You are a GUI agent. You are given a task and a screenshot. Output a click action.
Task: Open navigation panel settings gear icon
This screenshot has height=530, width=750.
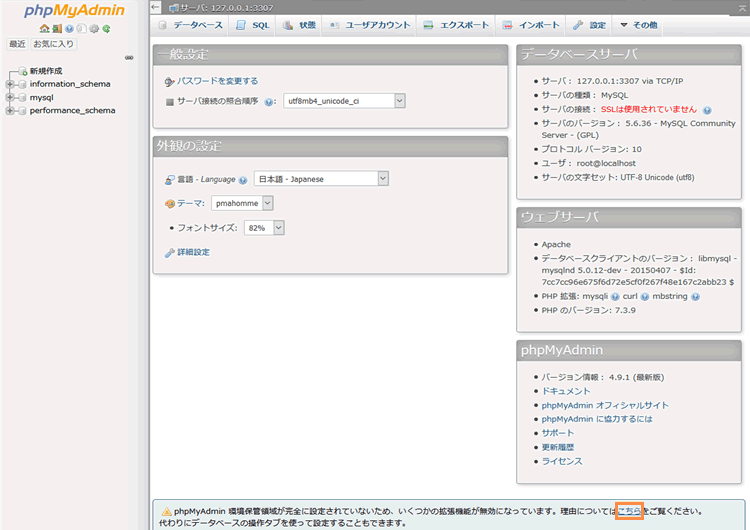click(x=93, y=29)
